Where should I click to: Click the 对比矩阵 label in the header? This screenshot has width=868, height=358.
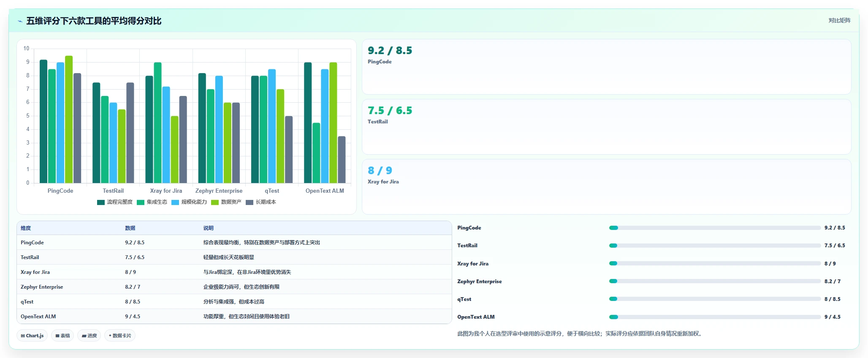click(x=839, y=20)
